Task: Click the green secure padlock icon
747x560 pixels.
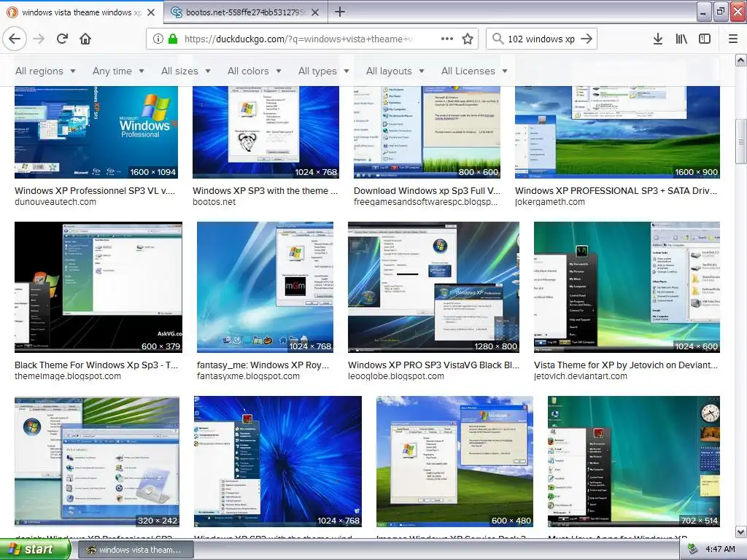Action: point(173,39)
